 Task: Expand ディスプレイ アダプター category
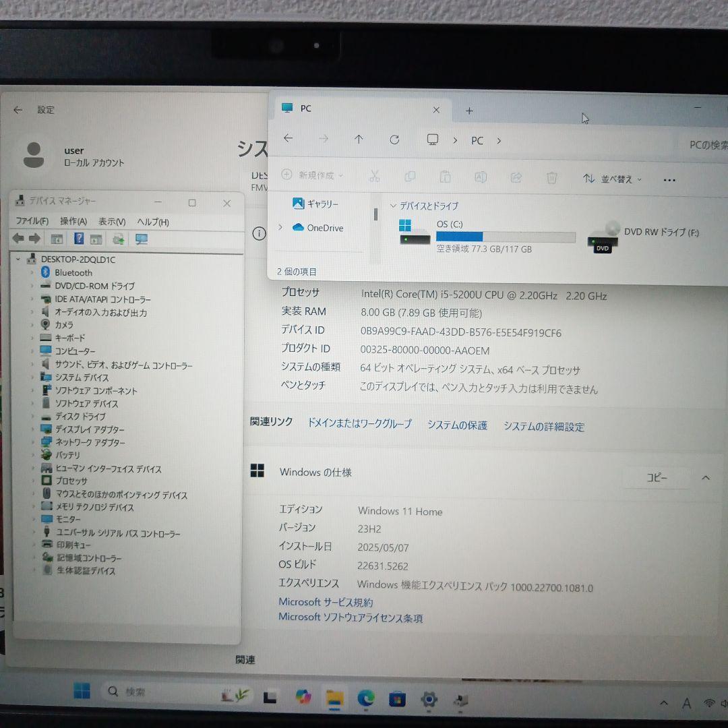(x=33, y=429)
